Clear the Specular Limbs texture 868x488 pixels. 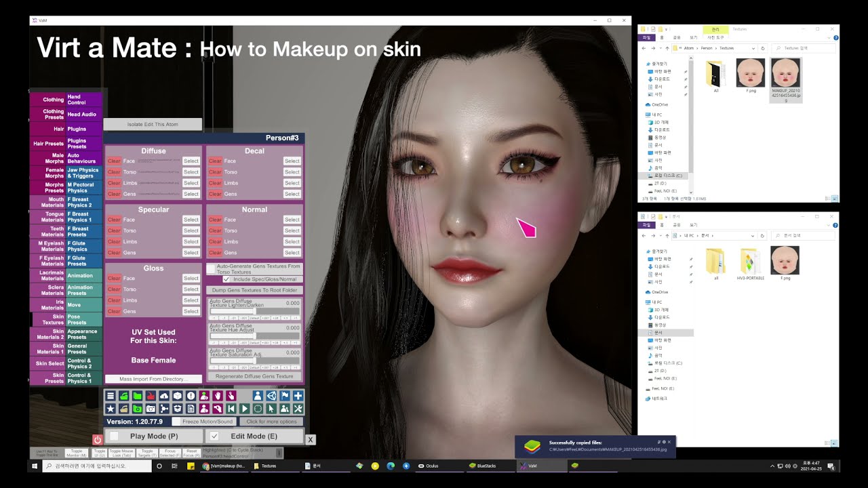114,241
